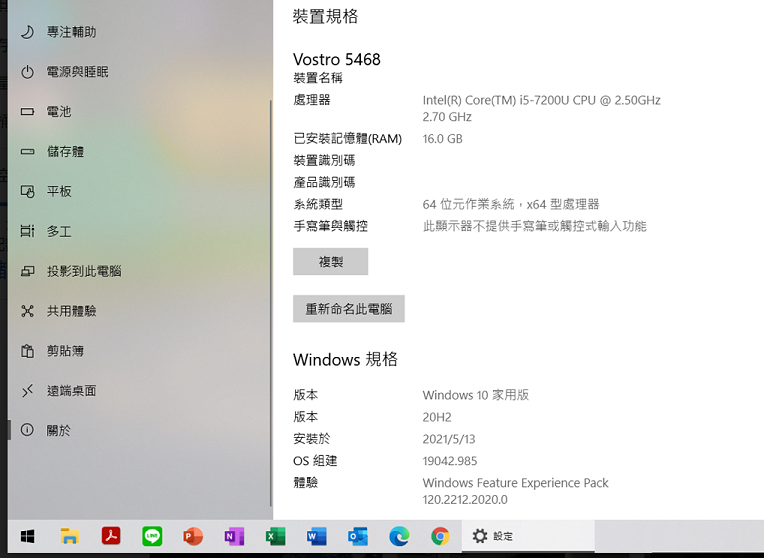Click the 電源與睡眠 power icon

click(27, 72)
